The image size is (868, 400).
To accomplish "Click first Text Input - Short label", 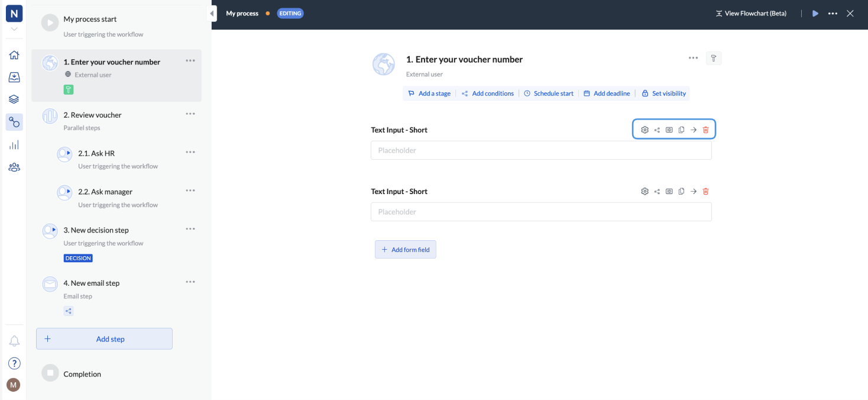I will tap(399, 130).
